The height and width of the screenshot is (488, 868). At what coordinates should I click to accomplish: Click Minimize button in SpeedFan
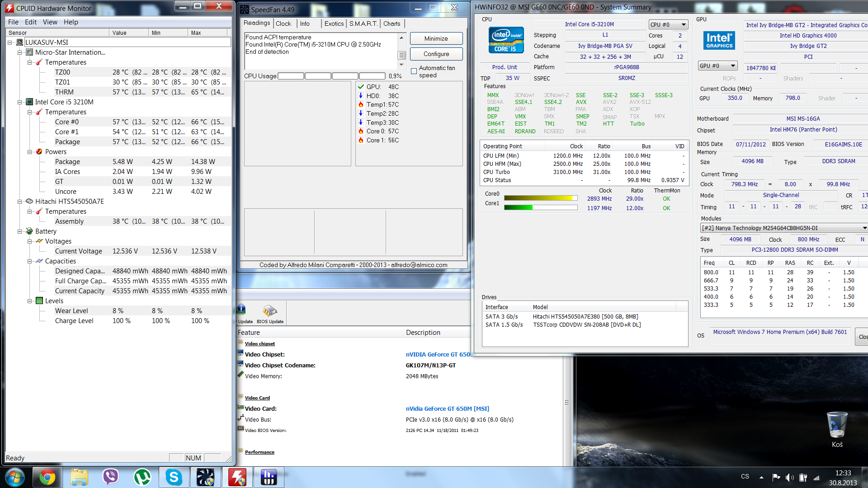pyautogui.click(x=436, y=38)
